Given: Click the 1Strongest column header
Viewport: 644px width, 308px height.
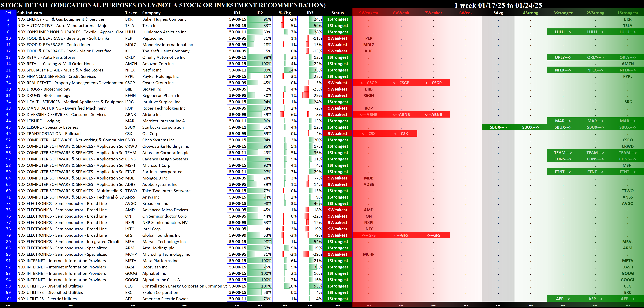Looking at the screenshot, I should pyautogui.click(x=627, y=13).
